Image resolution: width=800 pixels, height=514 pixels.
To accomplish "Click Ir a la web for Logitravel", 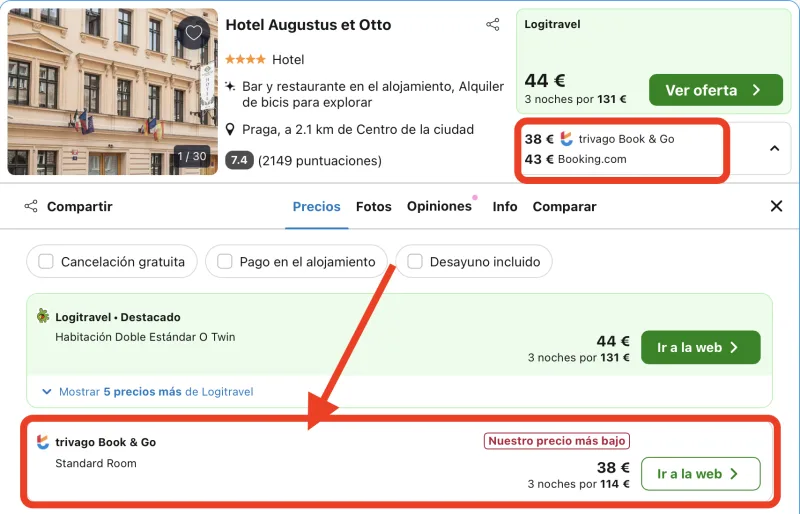I will pyautogui.click(x=701, y=348).
